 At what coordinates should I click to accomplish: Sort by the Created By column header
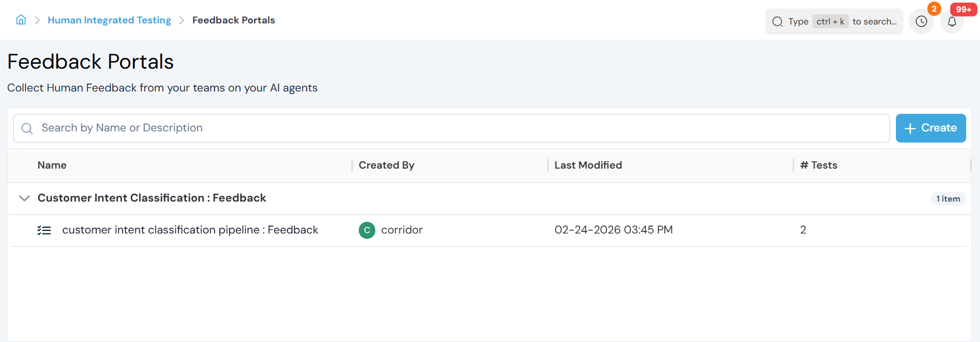(x=386, y=165)
